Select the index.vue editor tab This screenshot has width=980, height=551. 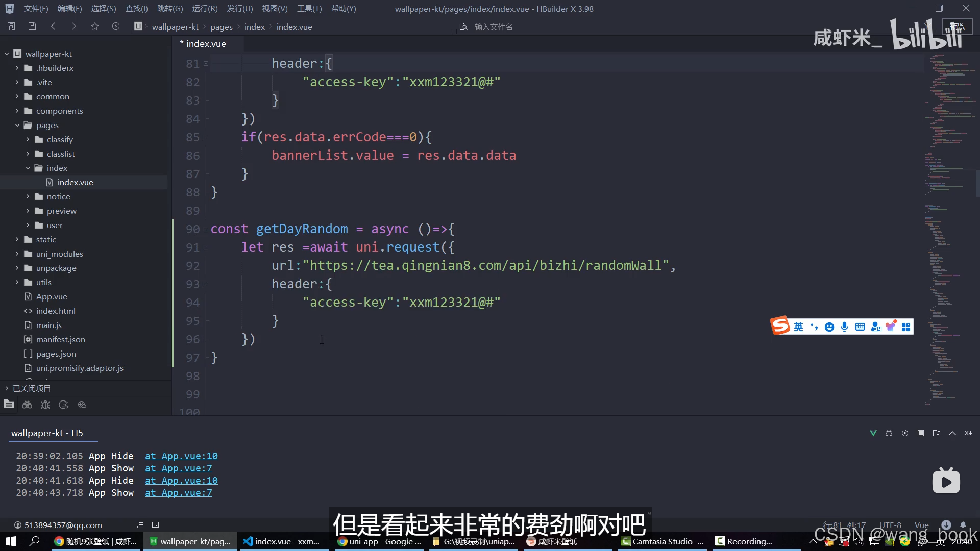206,44
